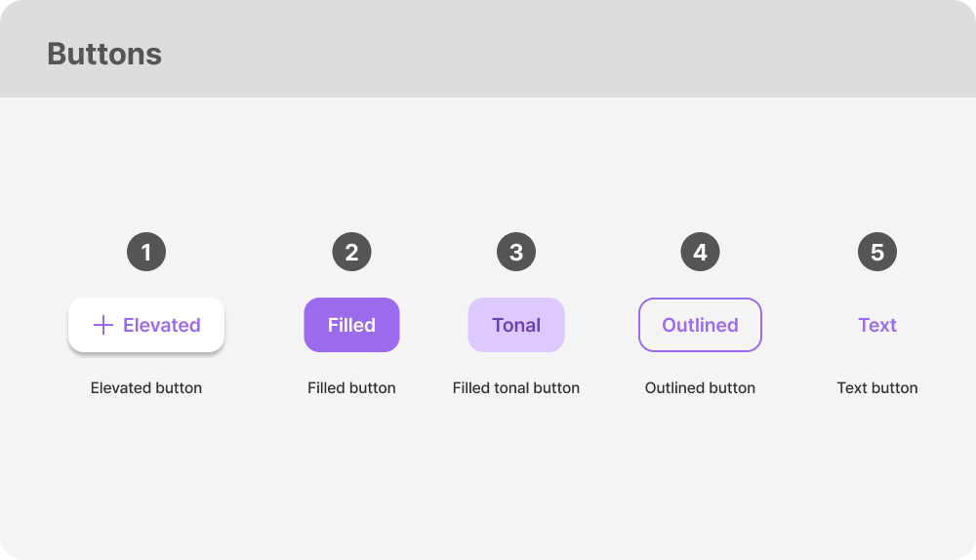Screen dimensions: 976x560
Task: Click the "Text button" caption below Text
Action: (877, 387)
